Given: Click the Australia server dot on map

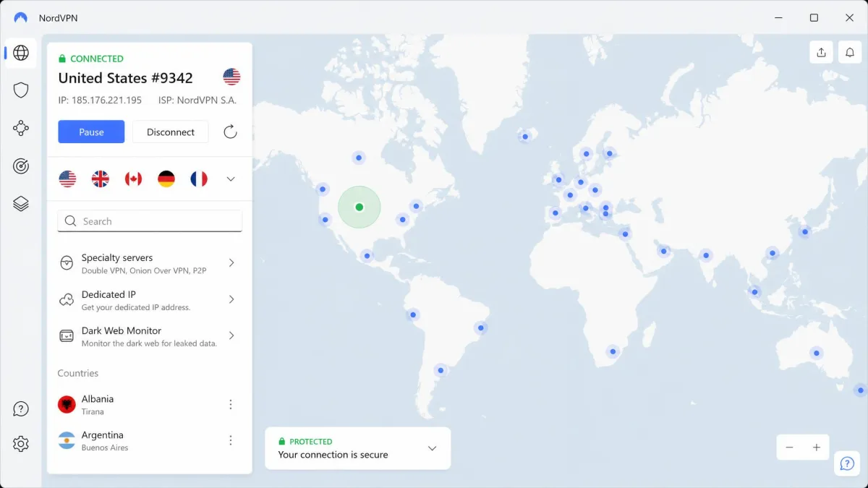Looking at the screenshot, I should click(817, 354).
